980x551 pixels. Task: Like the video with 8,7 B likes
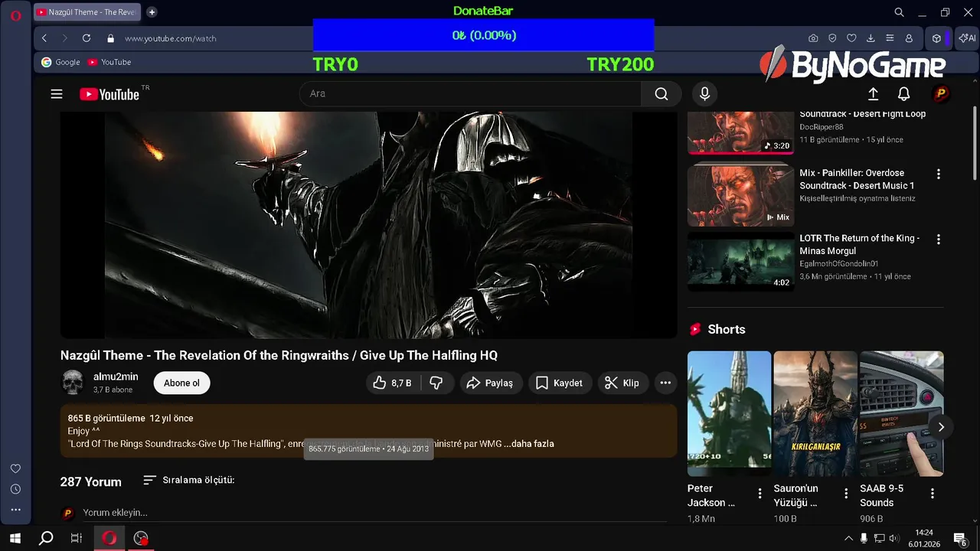tap(393, 383)
